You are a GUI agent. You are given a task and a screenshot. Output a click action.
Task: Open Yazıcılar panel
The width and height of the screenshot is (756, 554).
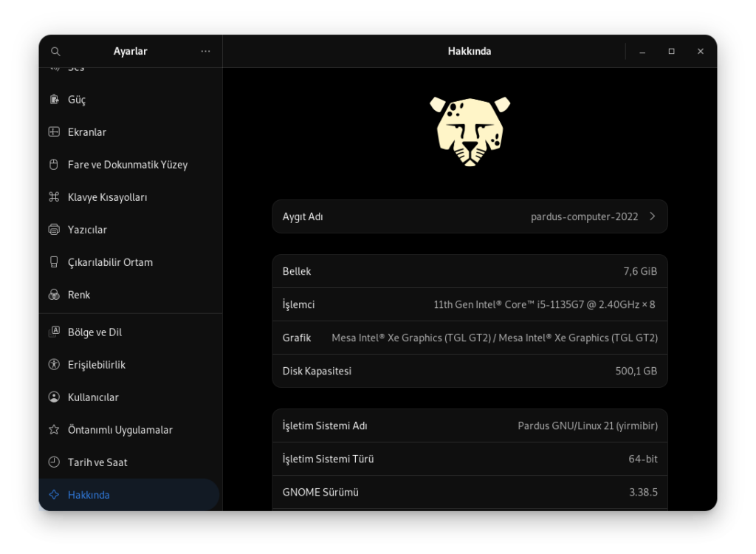tap(131, 230)
